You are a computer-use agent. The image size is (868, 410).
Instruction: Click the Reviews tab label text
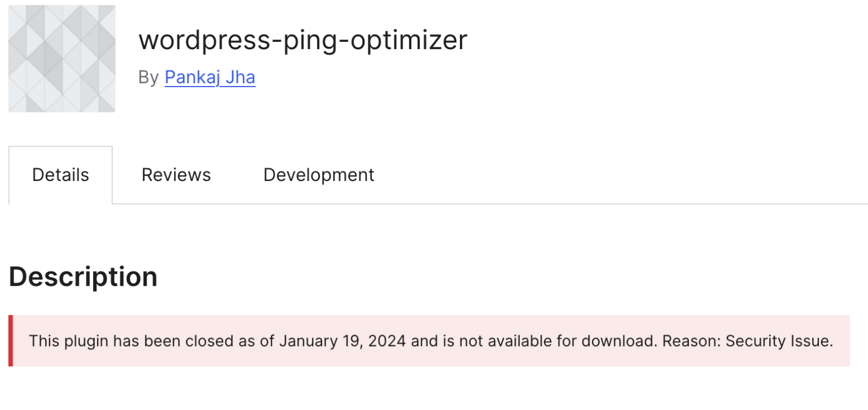pos(176,175)
